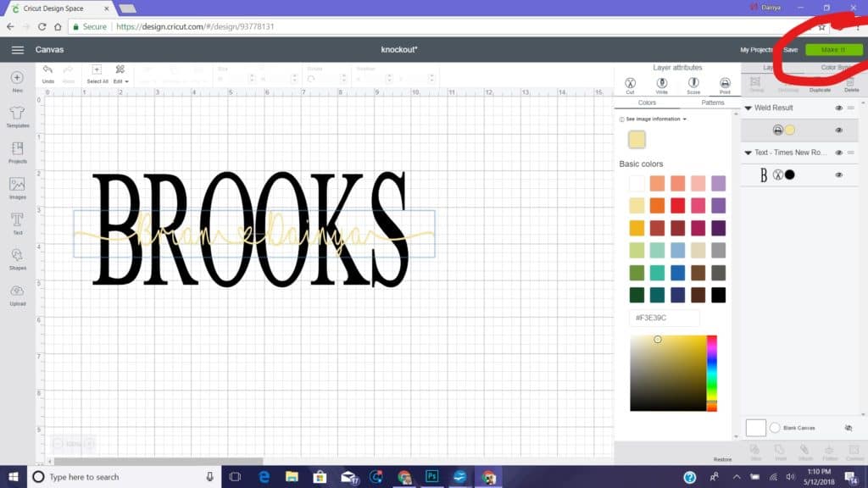Click the cut scissors icon in text sublayer
This screenshot has height=488, width=868.
(778, 175)
